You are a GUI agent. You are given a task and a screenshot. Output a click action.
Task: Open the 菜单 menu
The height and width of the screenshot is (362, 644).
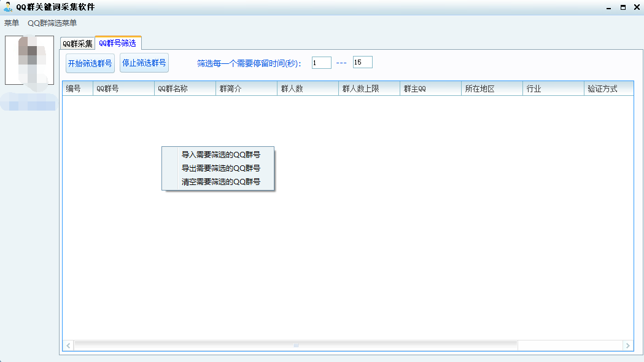coord(12,23)
